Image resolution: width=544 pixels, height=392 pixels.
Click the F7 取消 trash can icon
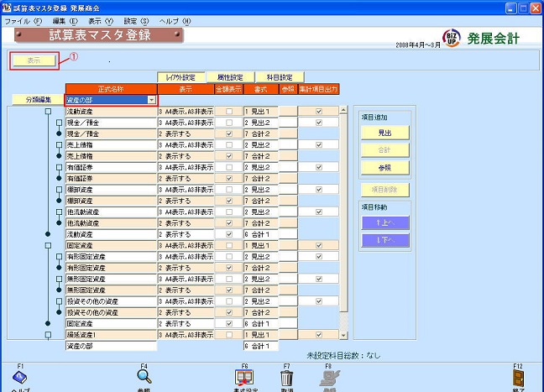coord(285,379)
